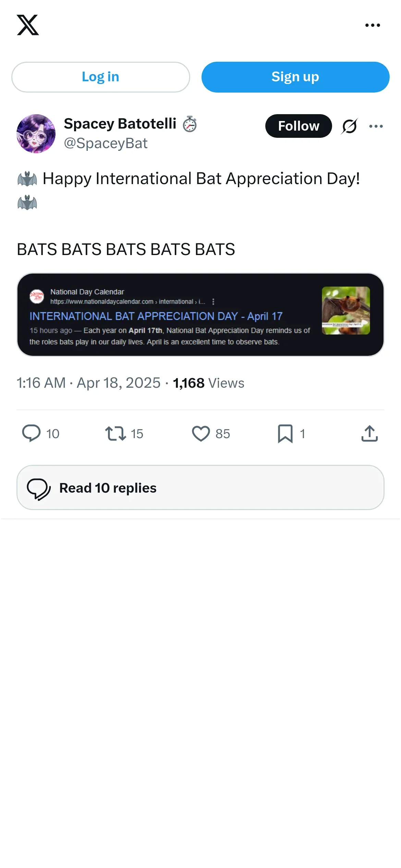Image resolution: width=401 pixels, height=868 pixels.
Task: Click the 1:16 AM Apr 18 timestamp
Action: [88, 383]
